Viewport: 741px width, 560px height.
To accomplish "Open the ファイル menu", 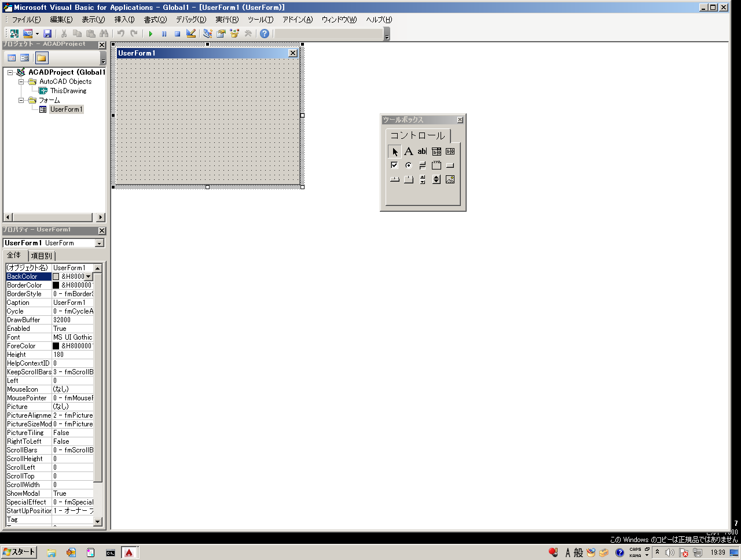I will click(x=26, y=20).
